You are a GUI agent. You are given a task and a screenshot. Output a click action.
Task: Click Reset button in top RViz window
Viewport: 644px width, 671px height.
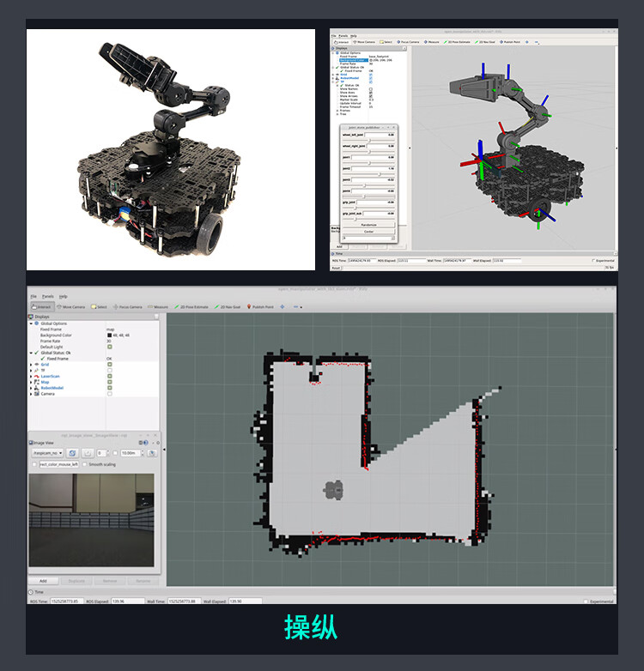(x=336, y=268)
